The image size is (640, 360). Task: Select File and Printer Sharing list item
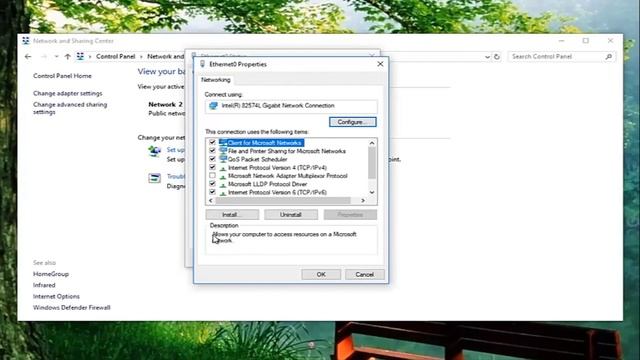coord(287,151)
